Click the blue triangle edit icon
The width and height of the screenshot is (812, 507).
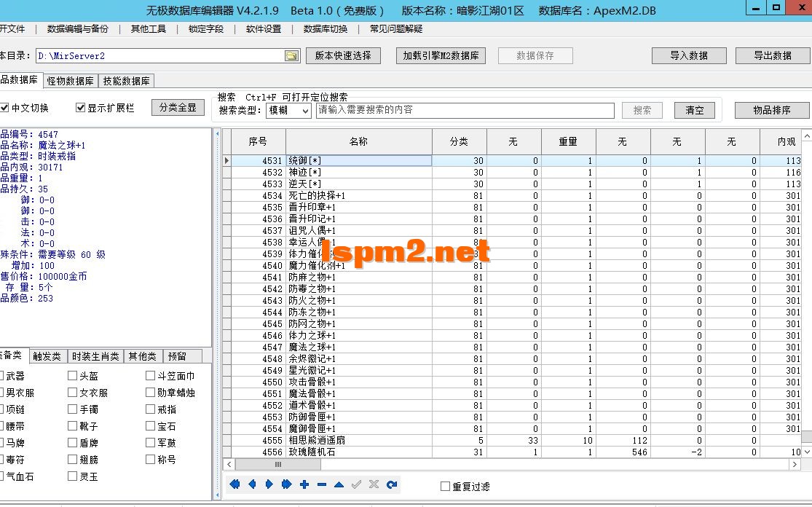click(339, 484)
